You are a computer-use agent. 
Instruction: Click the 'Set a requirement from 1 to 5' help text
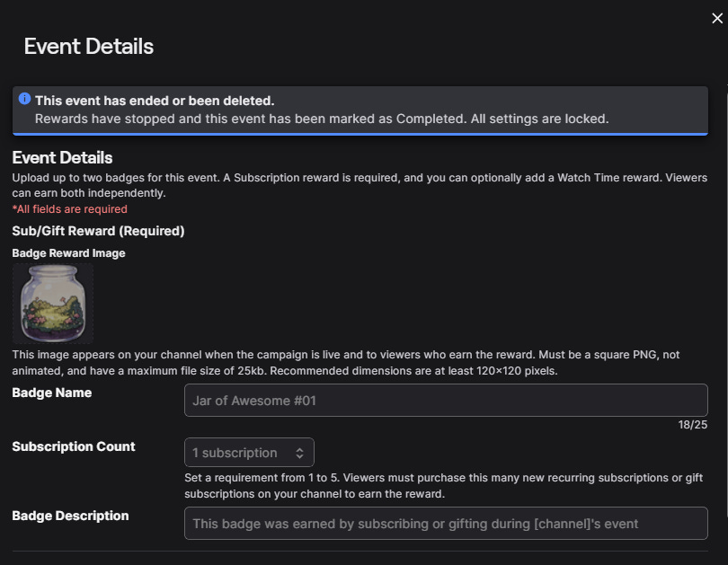click(x=443, y=486)
